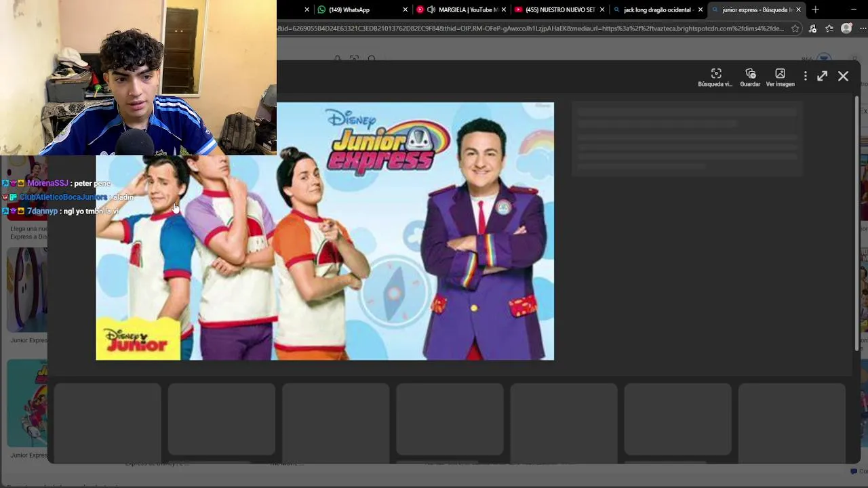Viewport: 868px width, 488px height.
Task: Open the favorites list toolbar icon
Action: click(x=829, y=28)
